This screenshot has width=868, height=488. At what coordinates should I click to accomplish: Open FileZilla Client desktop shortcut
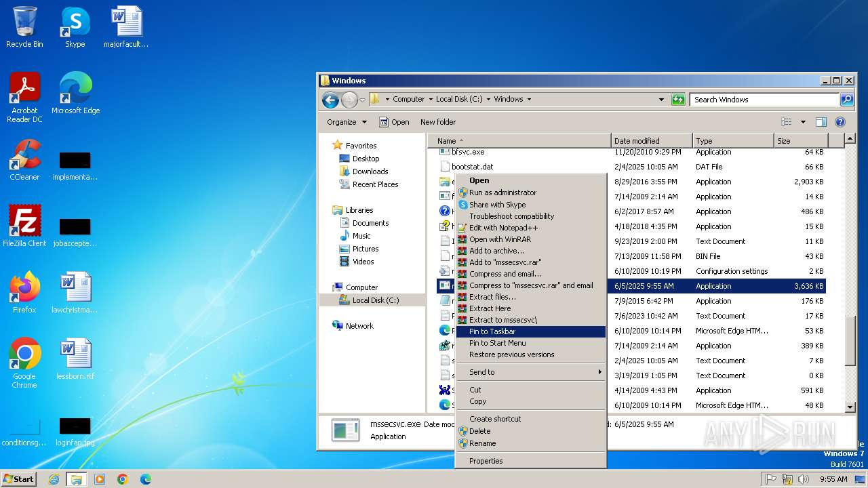tap(24, 226)
